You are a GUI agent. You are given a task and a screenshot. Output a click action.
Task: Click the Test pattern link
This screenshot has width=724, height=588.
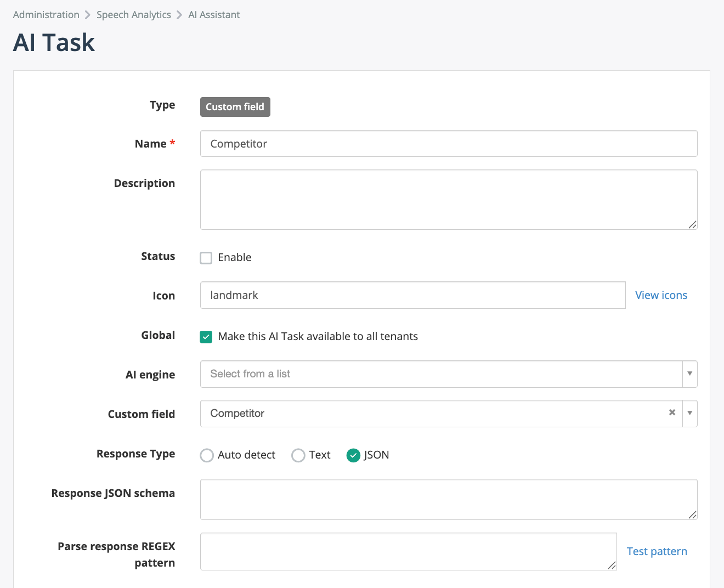(x=657, y=551)
